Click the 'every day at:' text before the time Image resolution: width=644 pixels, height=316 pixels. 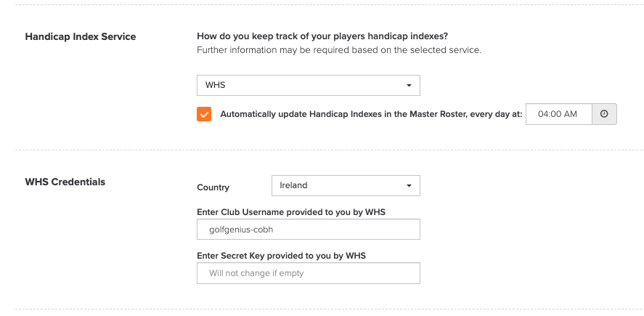click(x=496, y=114)
